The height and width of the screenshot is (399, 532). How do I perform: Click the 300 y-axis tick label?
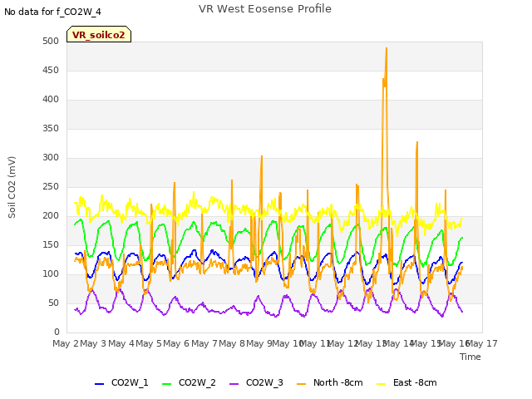[x=51, y=158]
